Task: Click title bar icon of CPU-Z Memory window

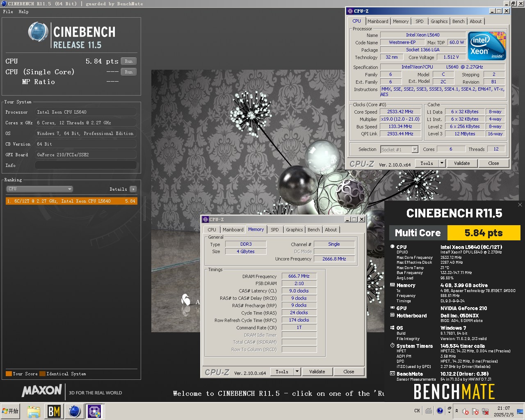Action: point(206,219)
